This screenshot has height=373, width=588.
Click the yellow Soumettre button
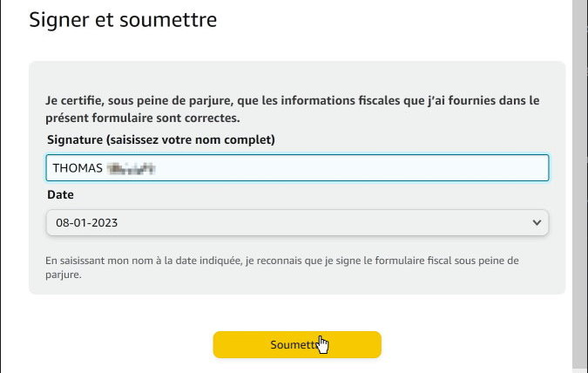(x=297, y=344)
